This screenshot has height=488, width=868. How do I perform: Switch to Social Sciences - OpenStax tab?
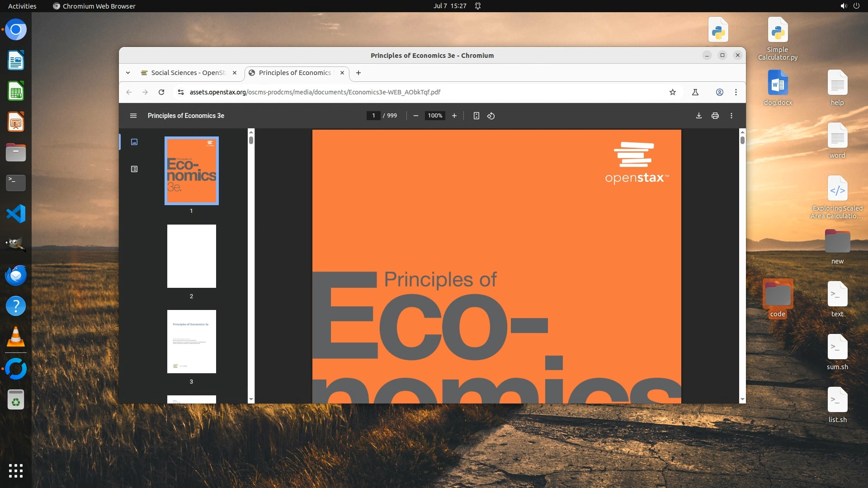click(x=188, y=73)
